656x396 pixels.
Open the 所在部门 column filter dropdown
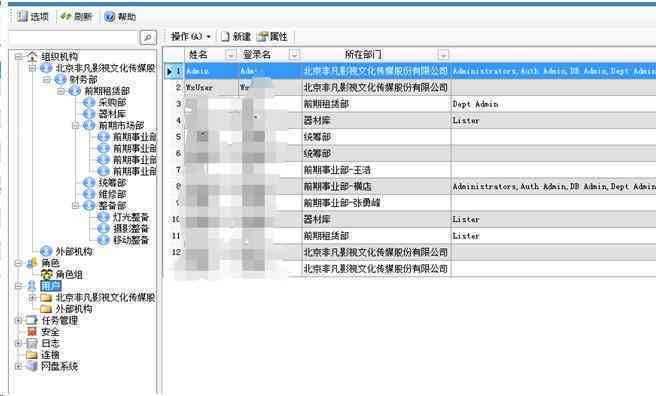[443, 55]
